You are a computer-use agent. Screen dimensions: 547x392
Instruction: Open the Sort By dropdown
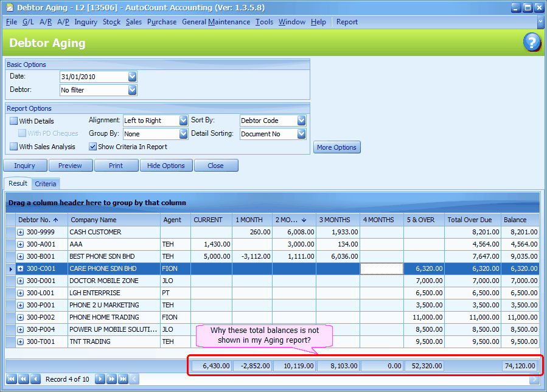coord(301,121)
